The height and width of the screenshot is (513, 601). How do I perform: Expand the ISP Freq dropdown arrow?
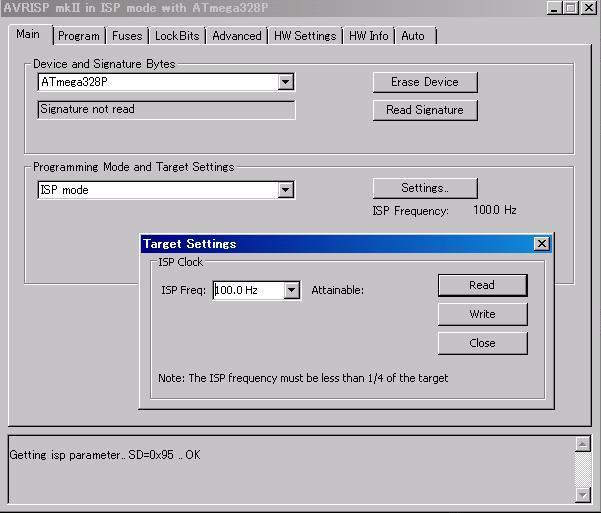point(292,290)
